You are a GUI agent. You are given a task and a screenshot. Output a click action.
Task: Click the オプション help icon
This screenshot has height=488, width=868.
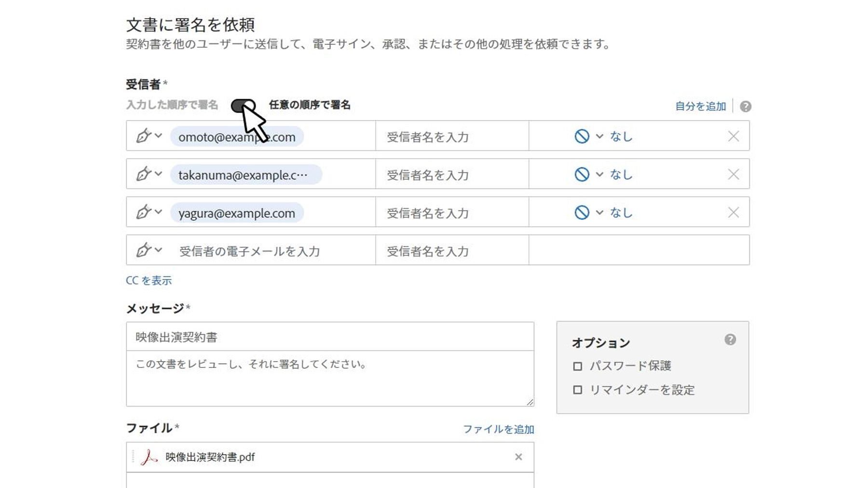730,340
